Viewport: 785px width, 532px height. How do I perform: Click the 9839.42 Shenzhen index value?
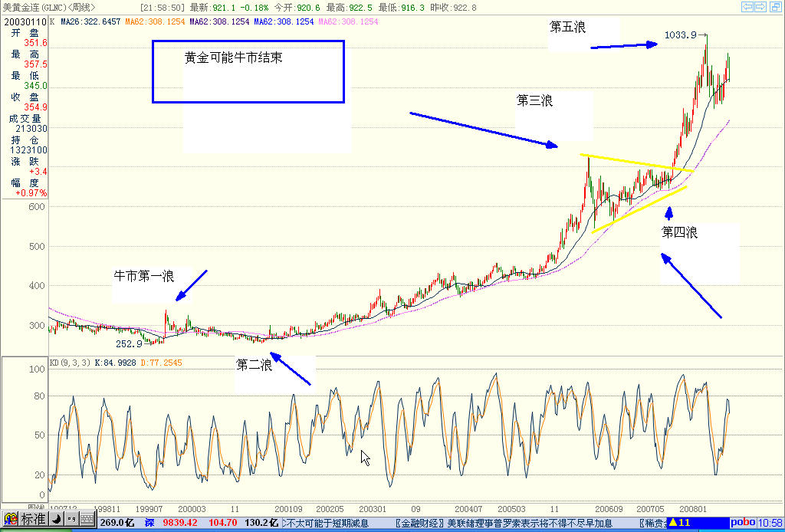(179, 523)
